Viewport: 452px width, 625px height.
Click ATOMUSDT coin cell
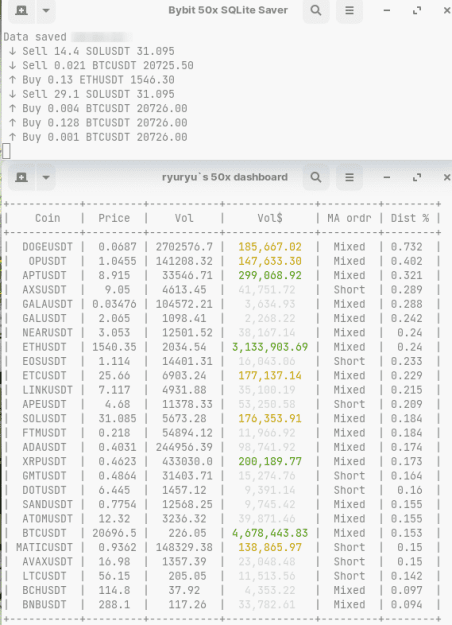47,519
